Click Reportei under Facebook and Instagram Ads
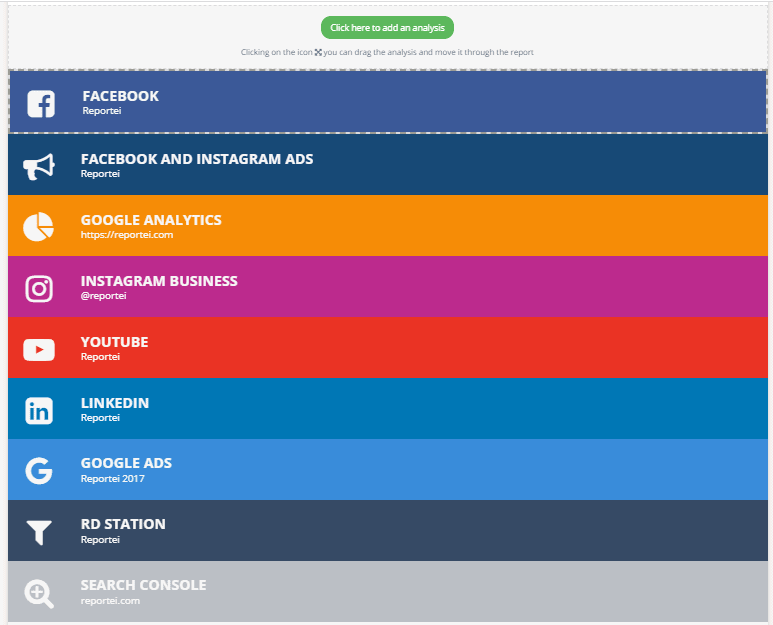 (100, 174)
